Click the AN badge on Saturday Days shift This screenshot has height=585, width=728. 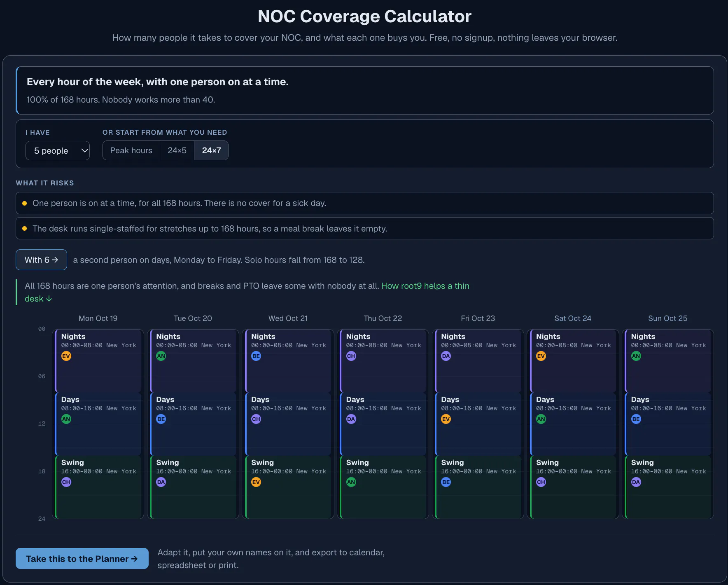(541, 419)
